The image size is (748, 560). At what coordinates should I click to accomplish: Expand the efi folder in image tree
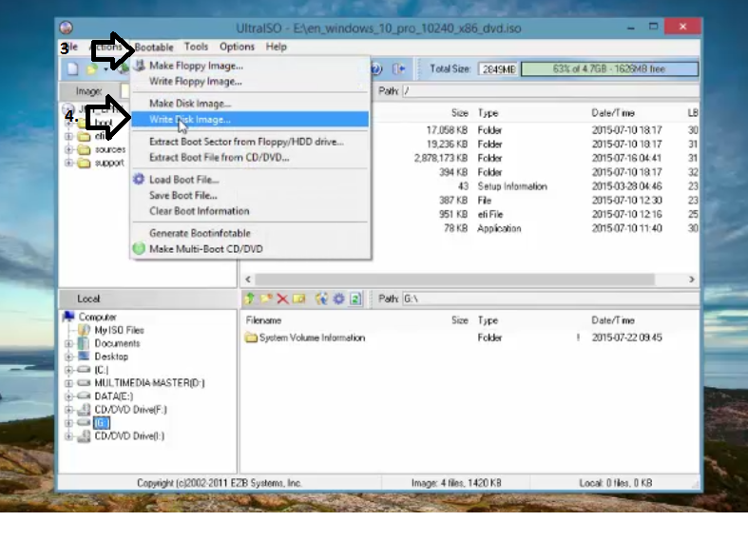(x=68, y=136)
